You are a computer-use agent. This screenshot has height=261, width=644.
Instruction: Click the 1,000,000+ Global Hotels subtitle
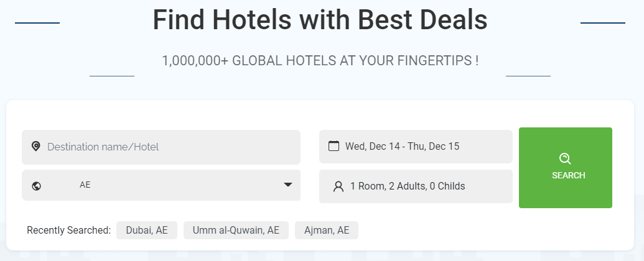(x=320, y=61)
